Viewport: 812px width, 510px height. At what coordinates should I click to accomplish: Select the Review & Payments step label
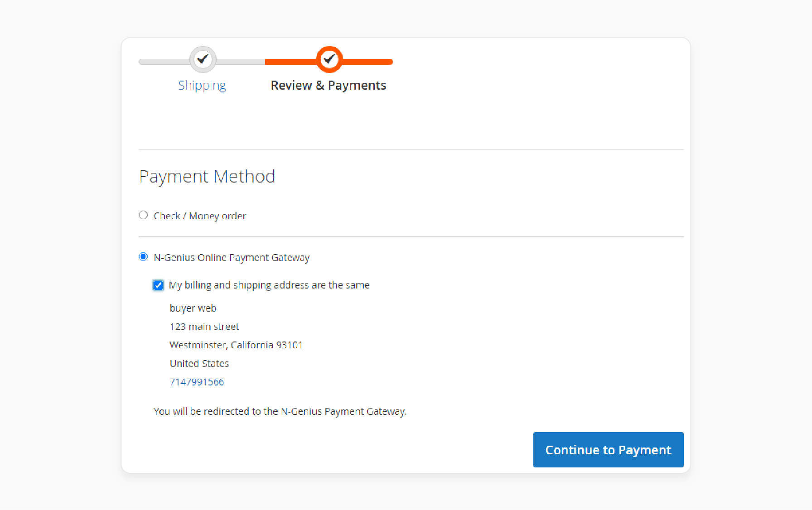(329, 86)
